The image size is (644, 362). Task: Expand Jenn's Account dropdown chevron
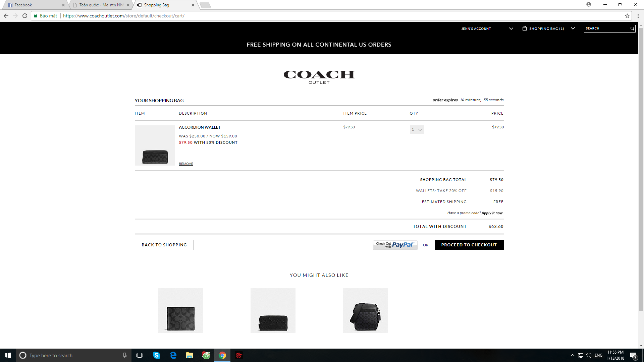pos(511,28)
